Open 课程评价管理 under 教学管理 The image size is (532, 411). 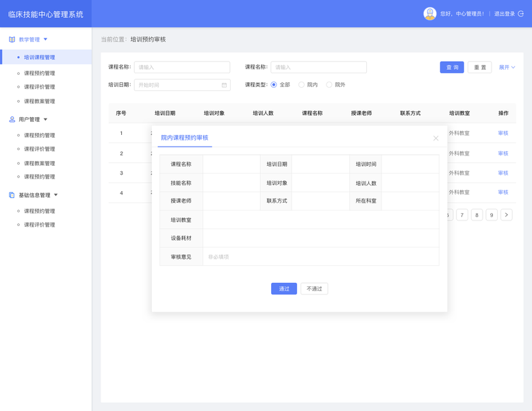(39, 87)
